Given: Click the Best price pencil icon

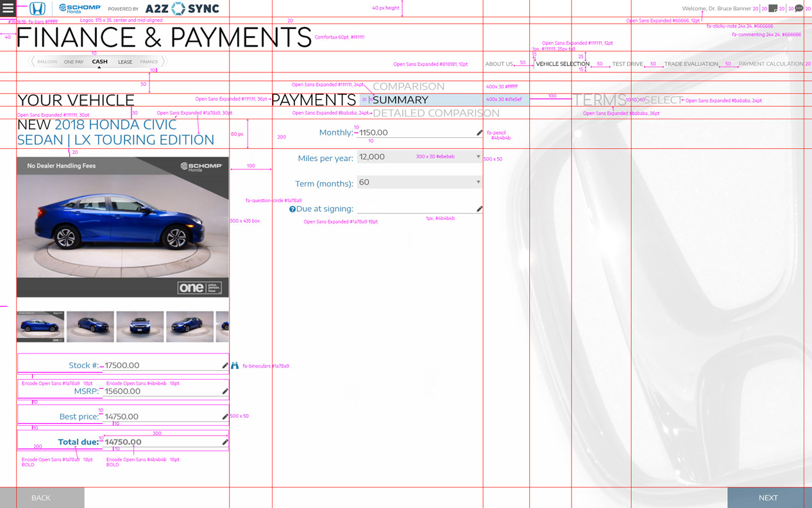Looking at the screenshot, I should (224, 417).
